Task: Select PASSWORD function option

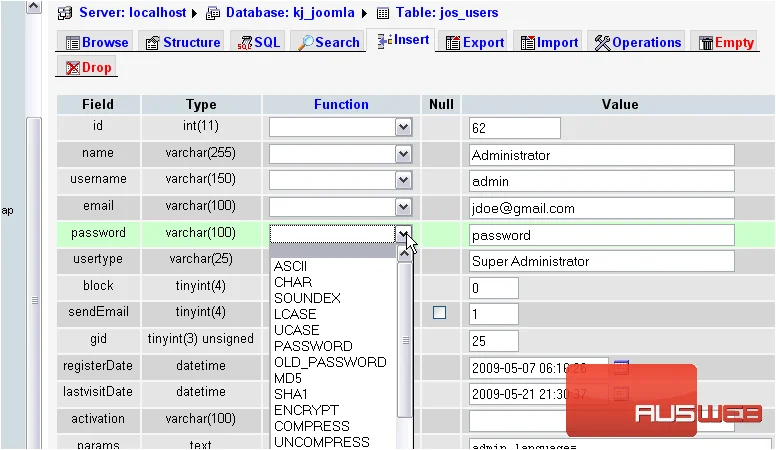Action: pos(335,346)
